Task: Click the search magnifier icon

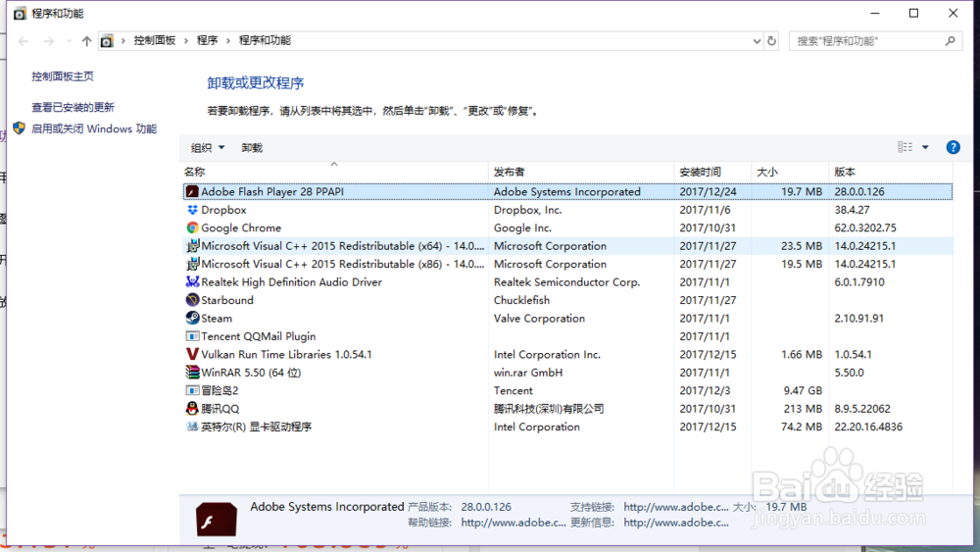Action: (x=950, y=40)
